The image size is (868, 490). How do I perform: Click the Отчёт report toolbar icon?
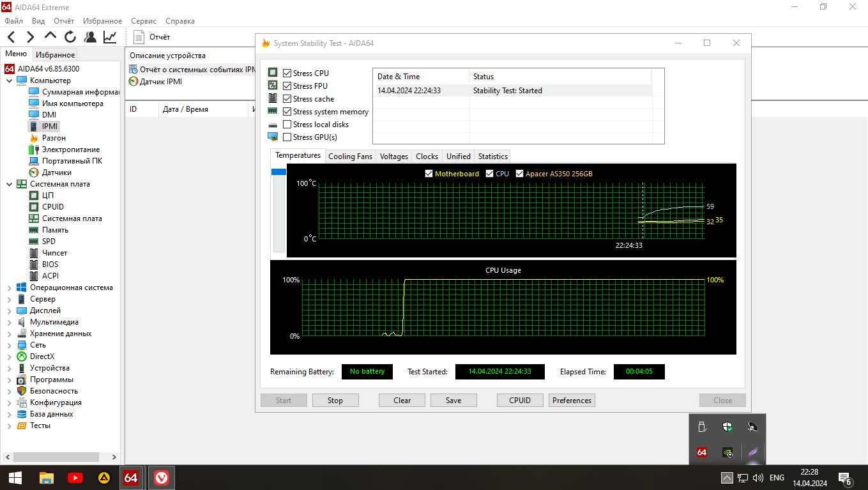139,37
